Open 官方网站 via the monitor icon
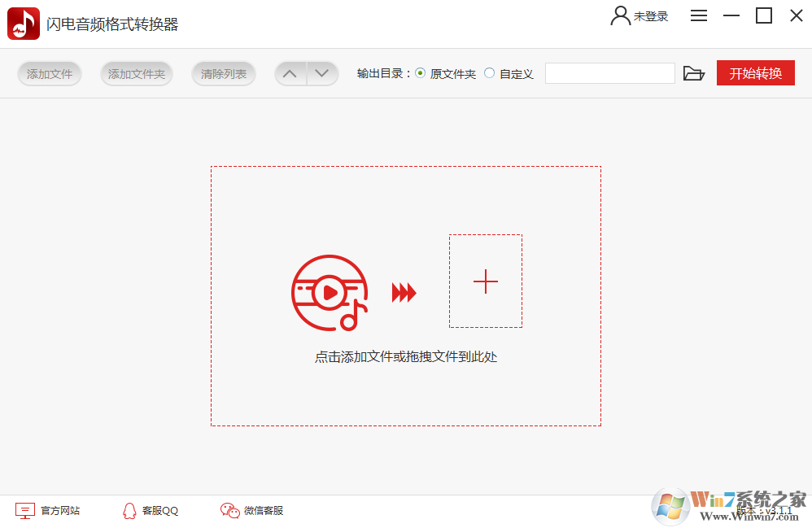 coord(27,510)
